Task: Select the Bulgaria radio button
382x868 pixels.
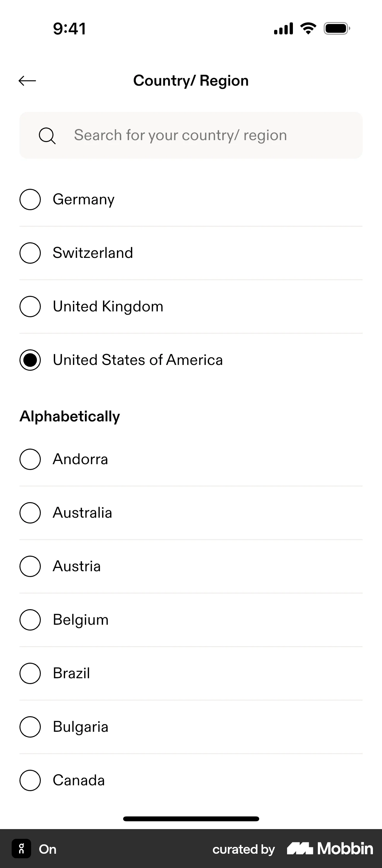Action: 30,727
